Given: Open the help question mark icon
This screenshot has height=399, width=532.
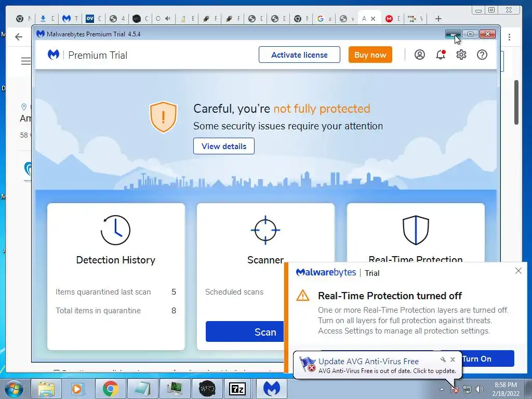Looking at the screenshot, I should coord(482,55).
